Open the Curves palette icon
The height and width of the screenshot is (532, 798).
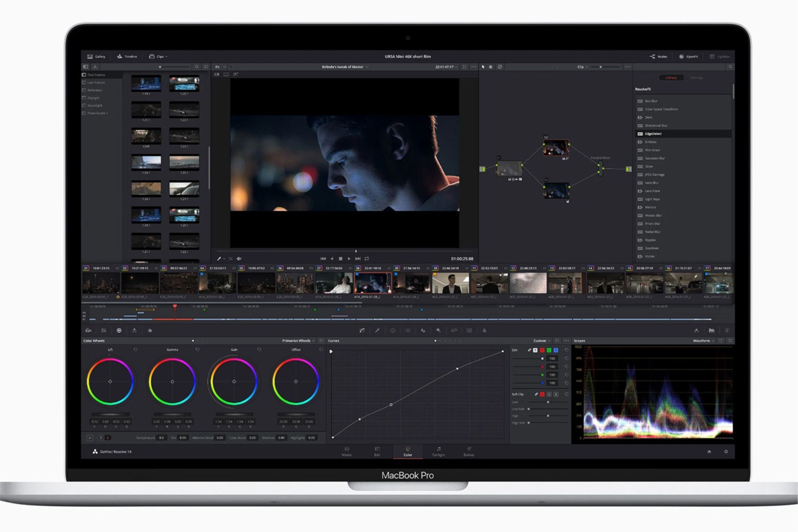[x=362, y=330]
